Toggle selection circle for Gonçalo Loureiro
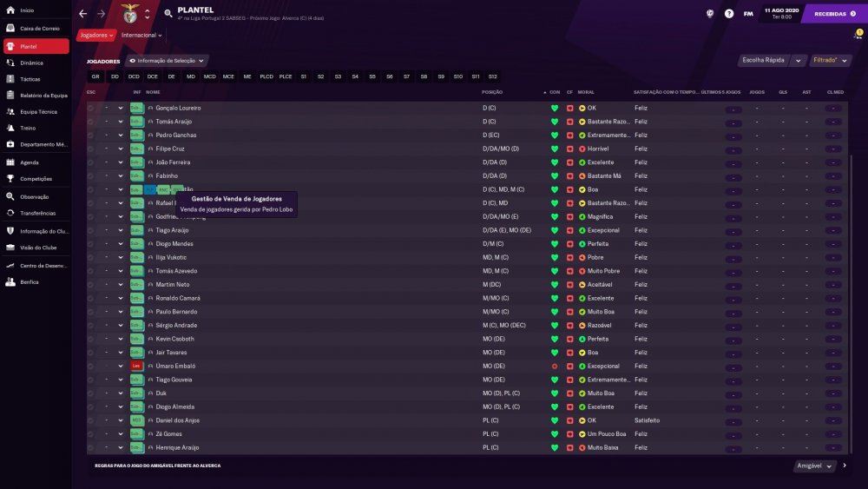The image size is (868, 489). pyautogui.click(x=90, y=108)
